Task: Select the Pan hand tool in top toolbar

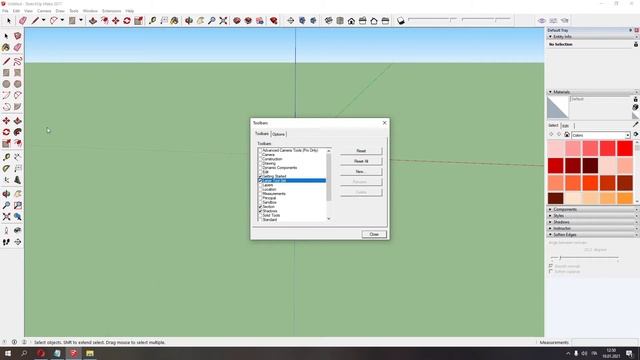Action: (x=200, y=20)
